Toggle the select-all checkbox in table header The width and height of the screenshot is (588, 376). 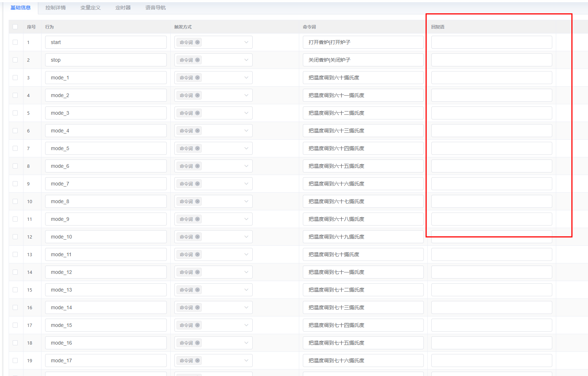15,27
